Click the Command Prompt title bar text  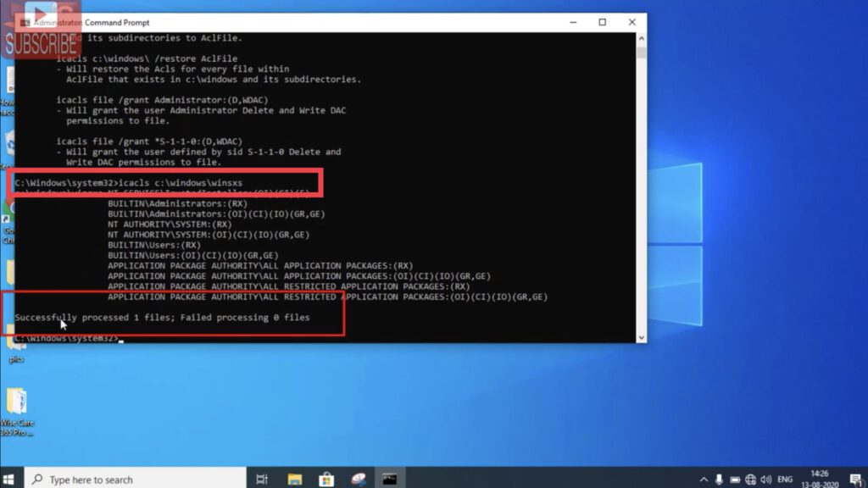pos(92,23)
